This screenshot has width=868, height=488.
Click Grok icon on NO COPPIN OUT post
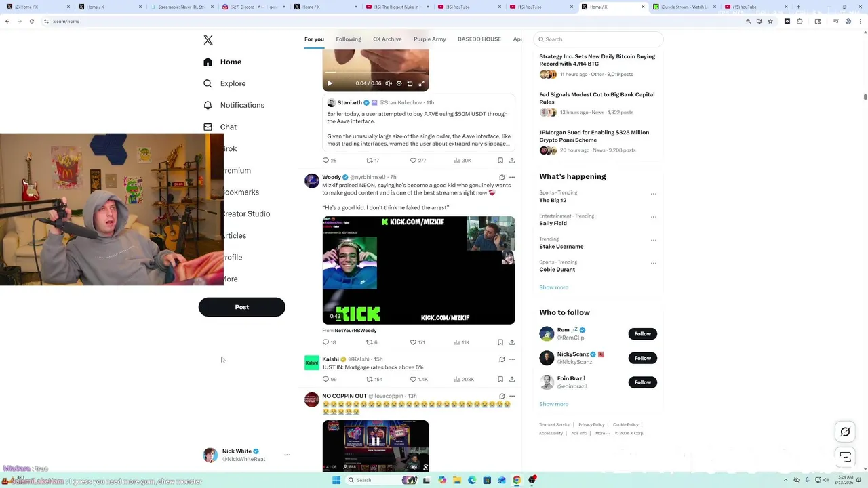coord(502,396)
